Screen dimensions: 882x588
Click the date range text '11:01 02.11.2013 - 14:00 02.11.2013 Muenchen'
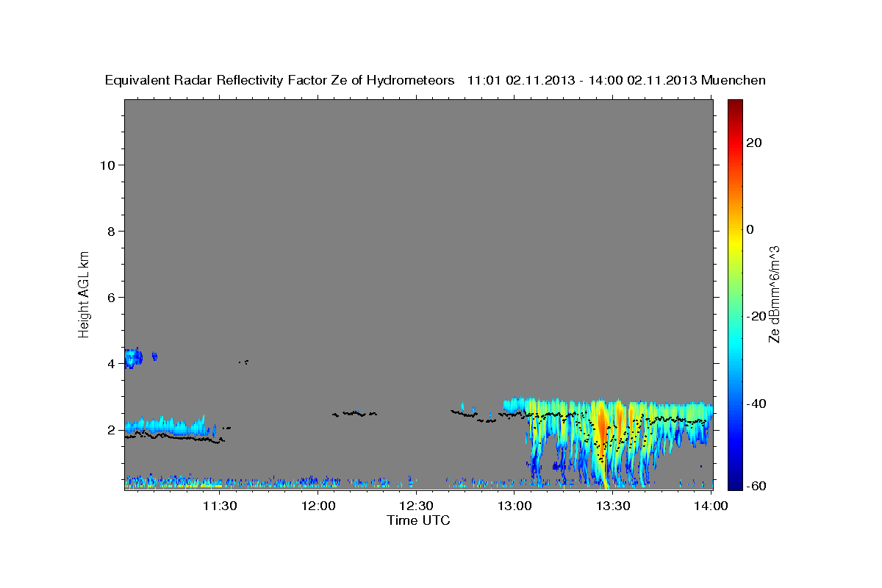(617, 81)
